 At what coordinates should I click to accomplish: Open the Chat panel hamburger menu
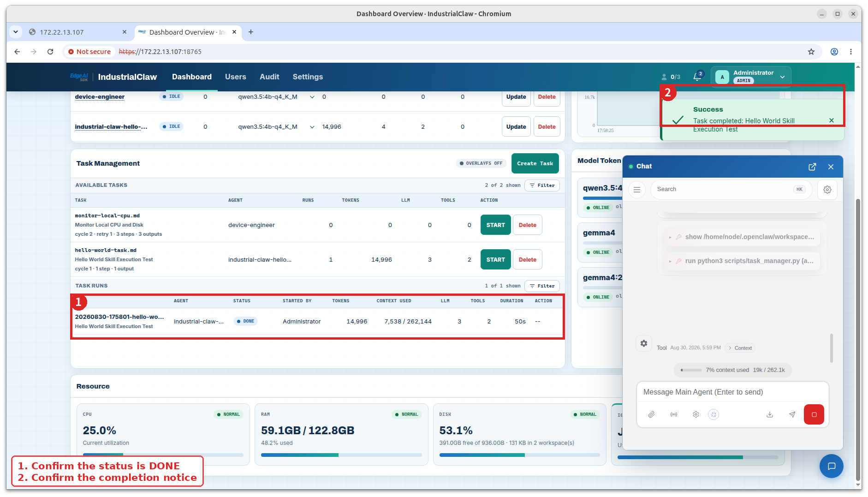[x=637, y=190]
